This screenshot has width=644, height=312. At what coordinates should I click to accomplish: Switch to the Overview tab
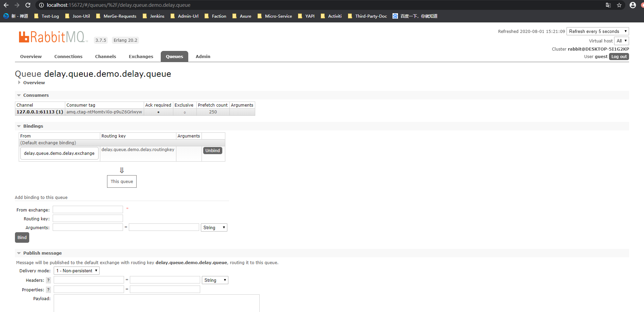(x=31, y=57)
